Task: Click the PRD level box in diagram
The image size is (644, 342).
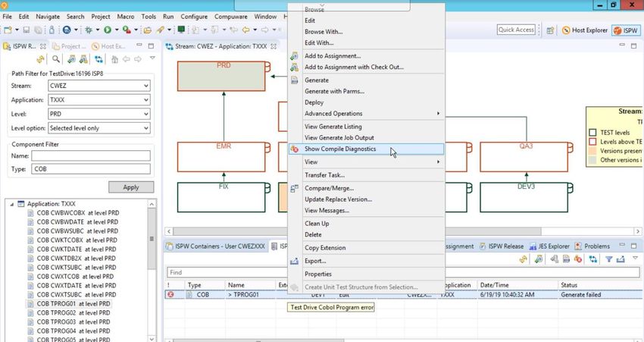Action: click(221, 76)
